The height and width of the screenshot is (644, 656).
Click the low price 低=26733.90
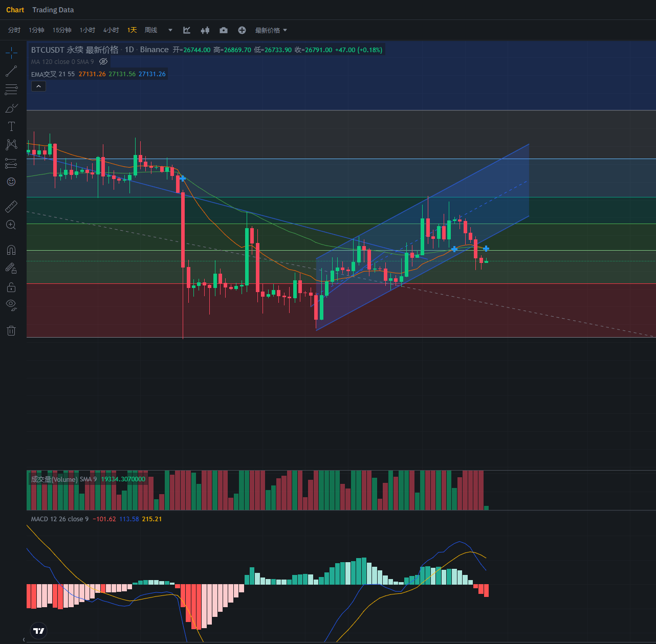(273, 50)
